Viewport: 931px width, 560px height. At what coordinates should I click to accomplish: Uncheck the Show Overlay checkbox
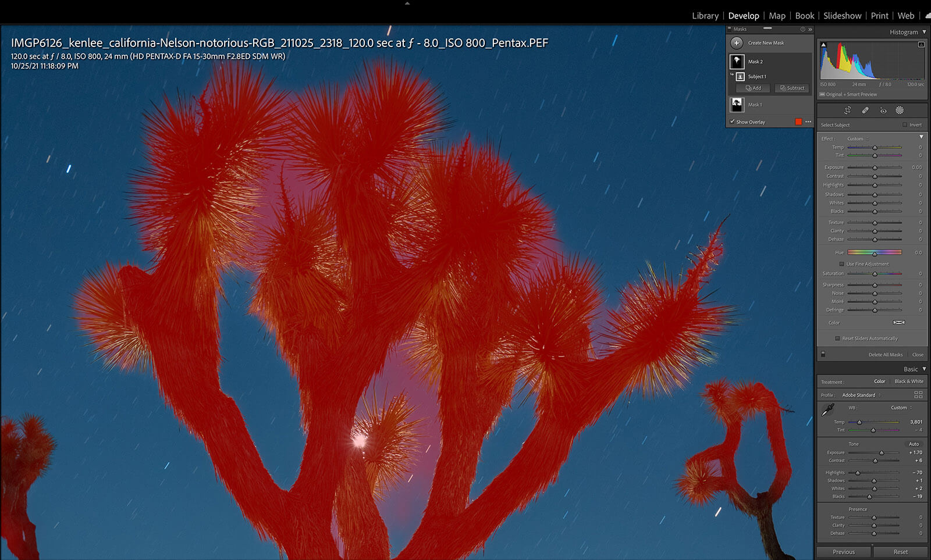733,122
